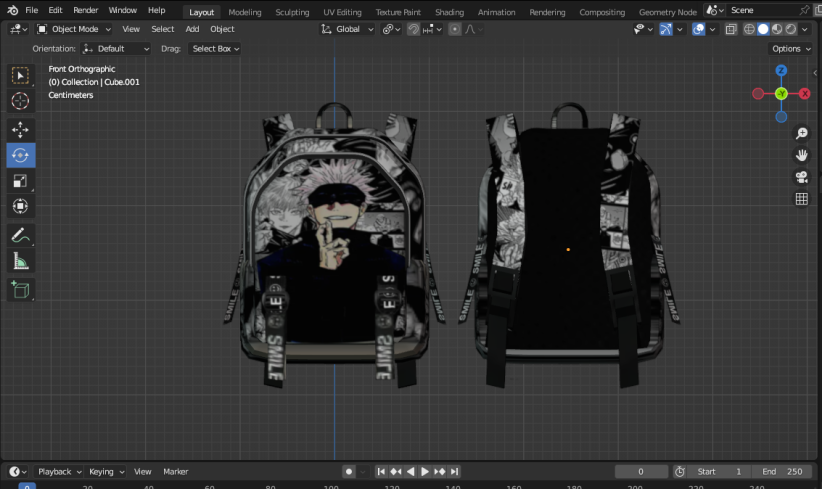The height and width of the screenshot is (489, 822).
Task: Open the pivot point dropdown
Action: point(392,29)
